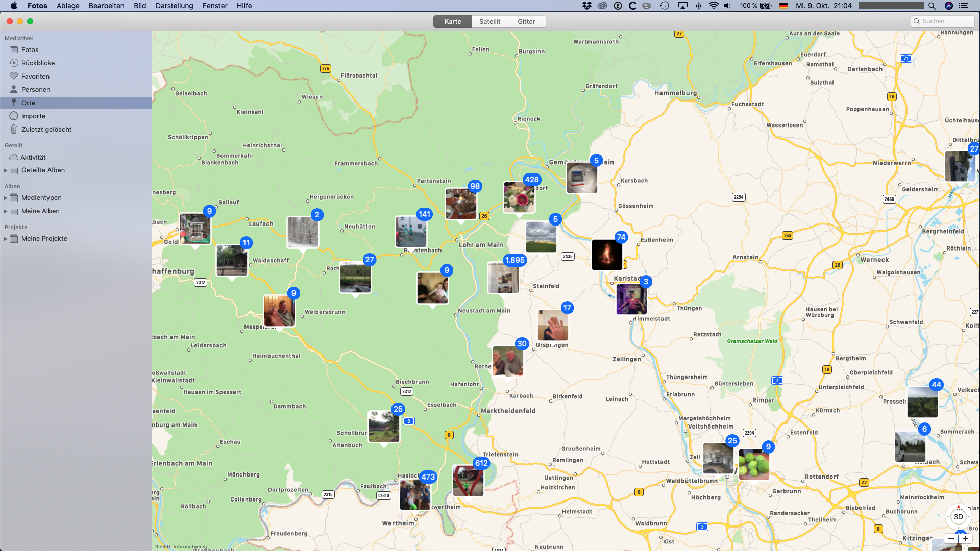Open Fotos library icon in sidebar
The width and height of the screenshot is (980, 551).
[14, 49]
